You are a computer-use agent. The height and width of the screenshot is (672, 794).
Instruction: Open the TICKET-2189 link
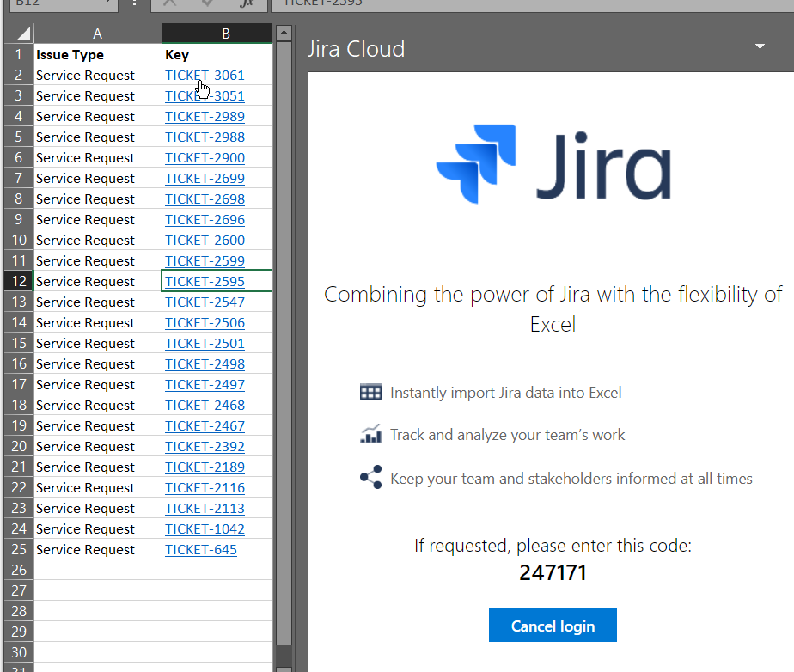pos(205,467)
